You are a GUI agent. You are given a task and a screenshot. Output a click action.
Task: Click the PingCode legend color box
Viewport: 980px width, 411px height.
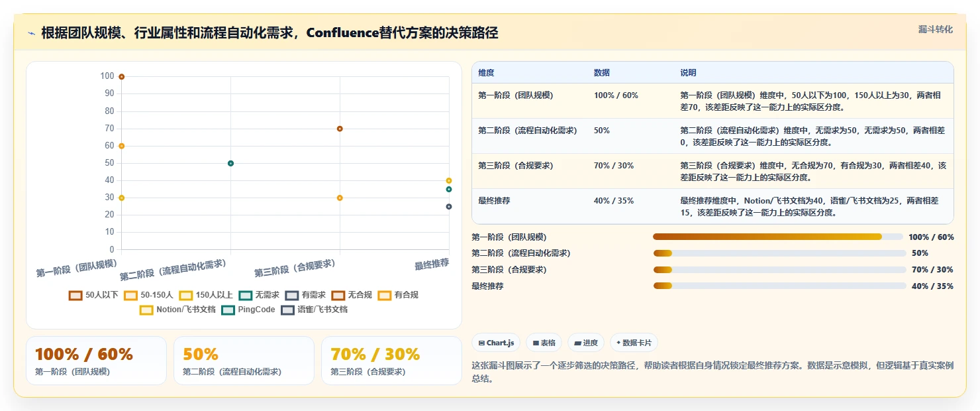coord(228,310)
